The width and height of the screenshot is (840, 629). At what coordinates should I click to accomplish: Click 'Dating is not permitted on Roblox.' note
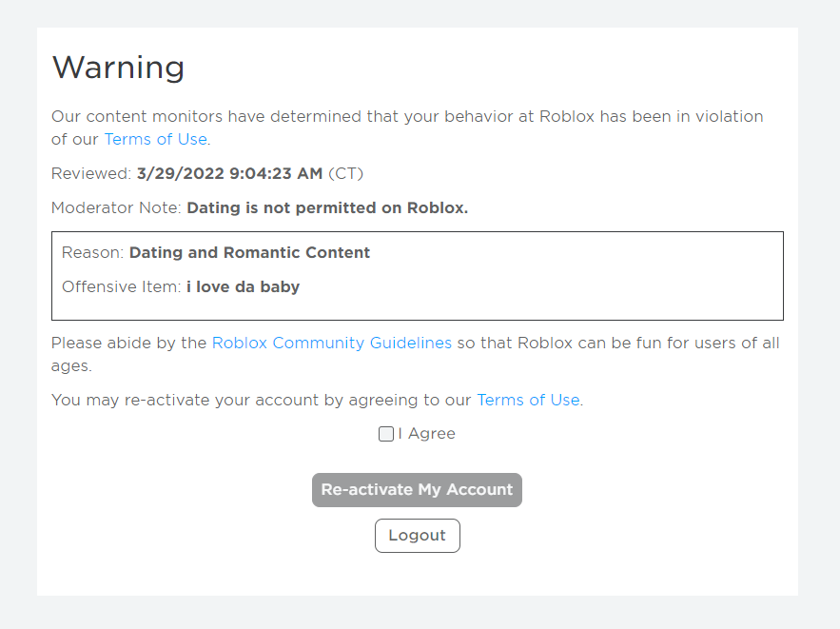(327, 207)
